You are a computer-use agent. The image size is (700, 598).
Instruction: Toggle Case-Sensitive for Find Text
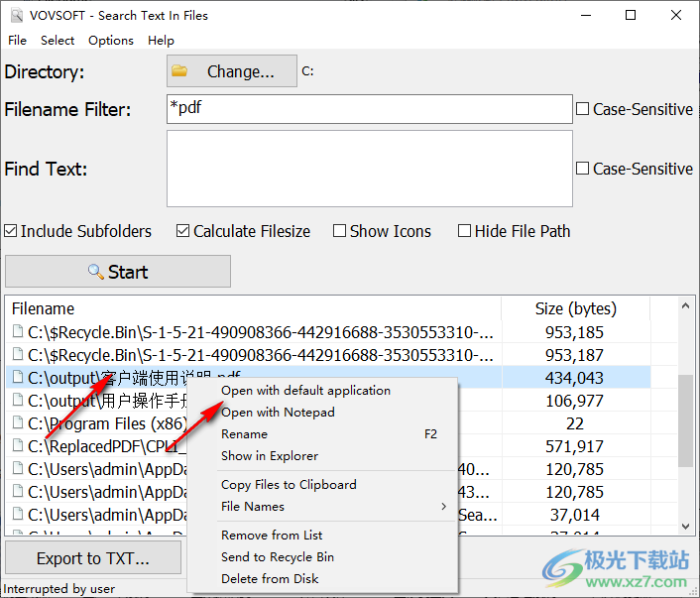(x=634, y=169)
